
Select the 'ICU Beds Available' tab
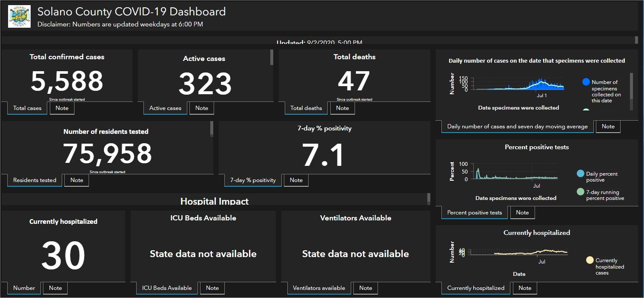(x=167, y=288)
